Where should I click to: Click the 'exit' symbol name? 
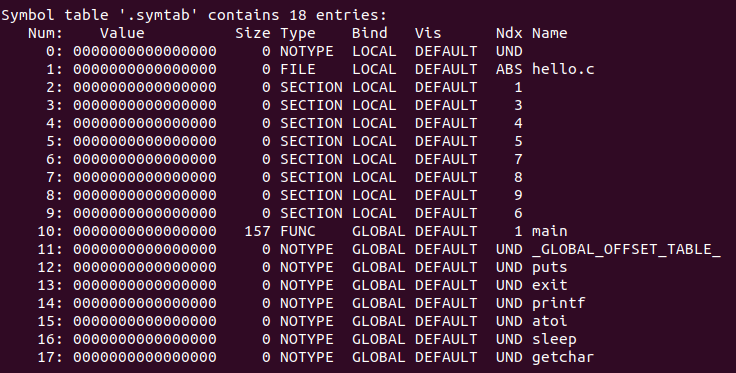[x=549, y=285]
